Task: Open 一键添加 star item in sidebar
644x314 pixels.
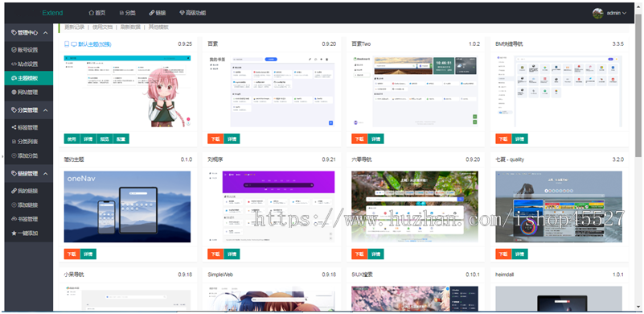Action: click(29, 233)
